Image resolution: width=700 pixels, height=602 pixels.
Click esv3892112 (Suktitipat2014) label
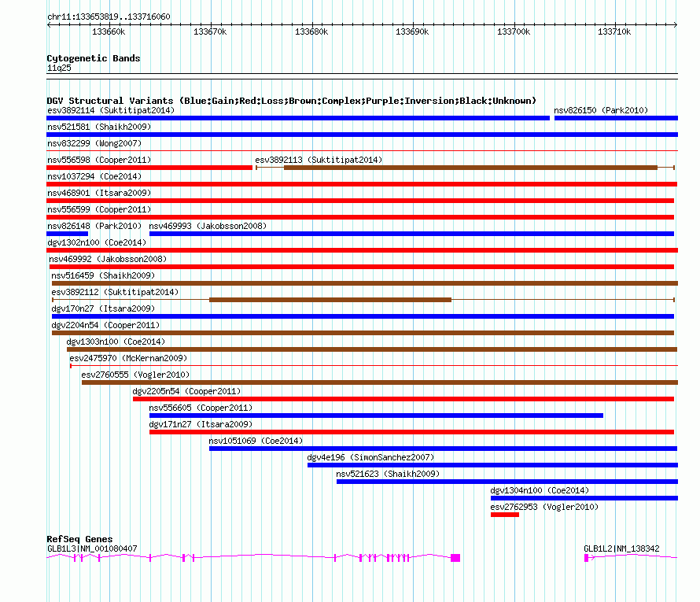coord(115,292)
